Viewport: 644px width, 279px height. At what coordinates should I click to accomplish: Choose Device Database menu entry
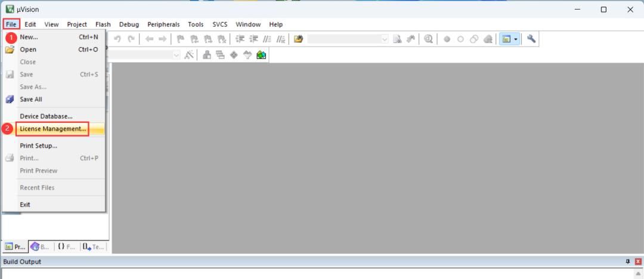coord(46,116)
